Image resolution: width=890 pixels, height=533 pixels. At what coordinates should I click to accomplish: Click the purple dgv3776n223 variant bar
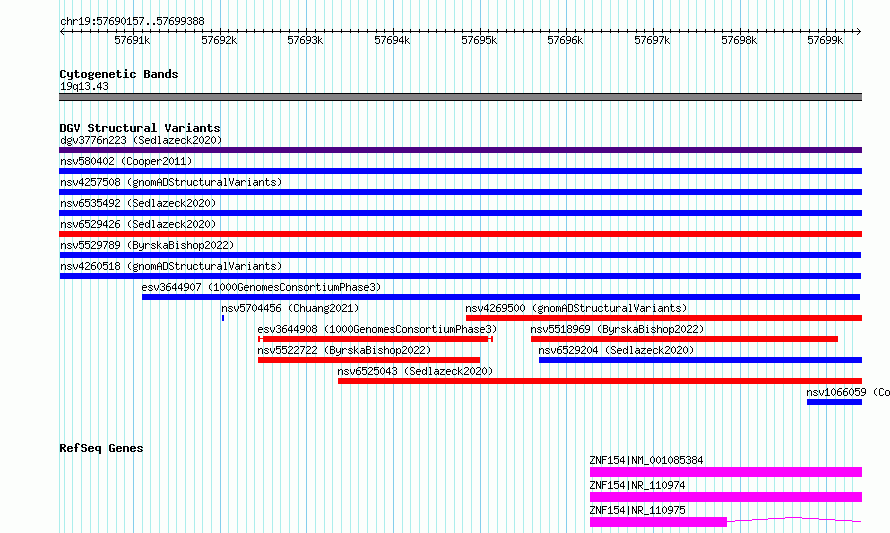point(460,150)
